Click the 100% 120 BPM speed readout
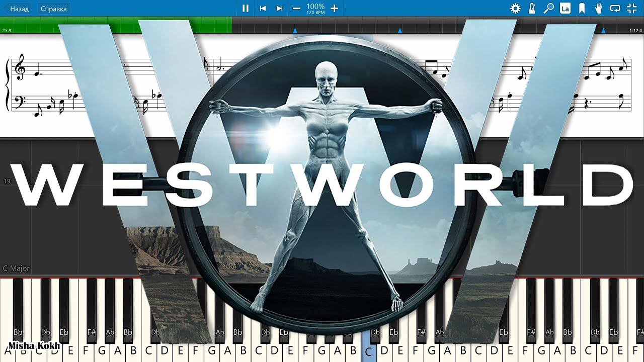The image size is (644, 362). pos(315,9)
